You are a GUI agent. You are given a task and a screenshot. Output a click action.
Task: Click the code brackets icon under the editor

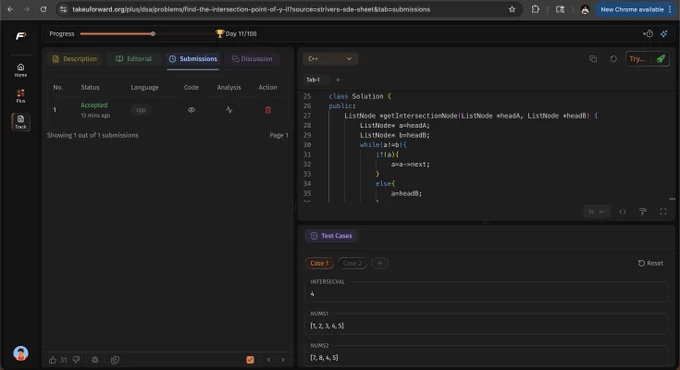pyautogui.click(x=622, y=211)
